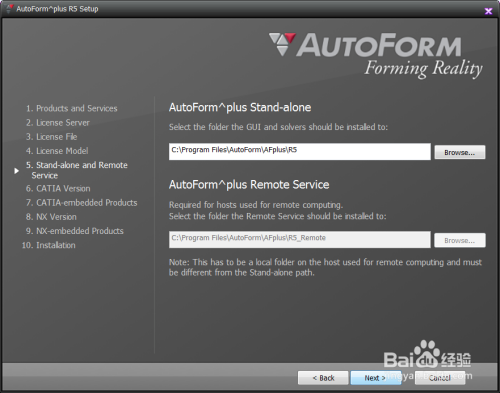Image resolution: width=500 pixels, height=393 pixels.
Task: Cancel the AutoForm setup
Action: click(440, 378)
